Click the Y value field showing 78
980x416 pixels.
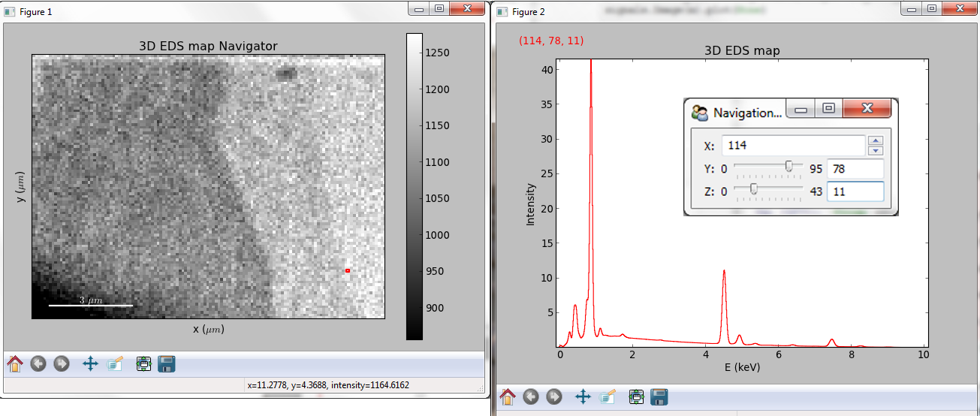pyautogui.click(x=855, y=169)
